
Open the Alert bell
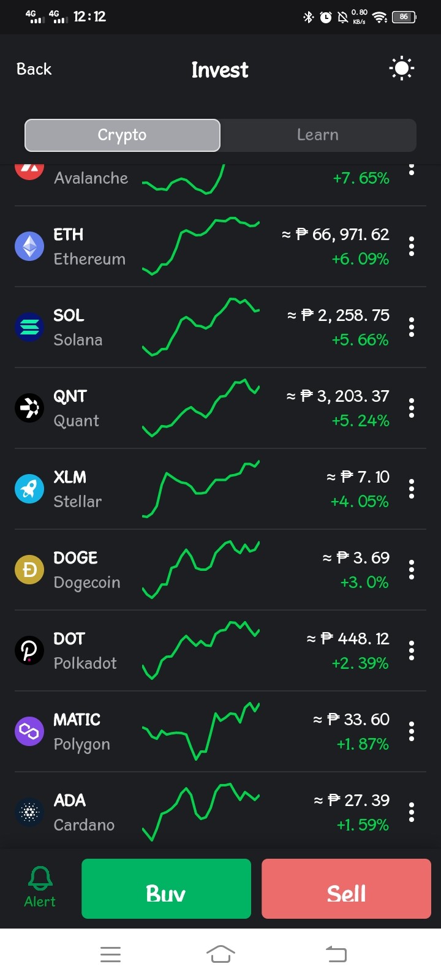pyautogui.click(x=40, y=888)
